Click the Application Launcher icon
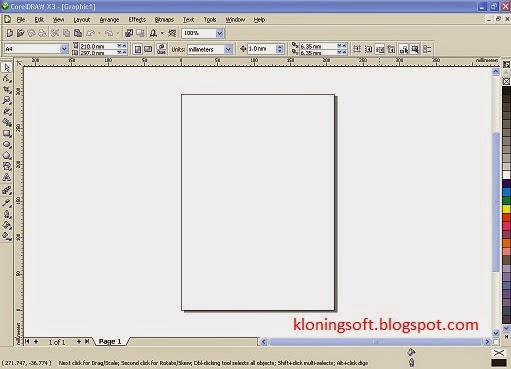Image resolution: width=511 pixels, height=369 pixels. pyautogui.click(x=153, y=33)
